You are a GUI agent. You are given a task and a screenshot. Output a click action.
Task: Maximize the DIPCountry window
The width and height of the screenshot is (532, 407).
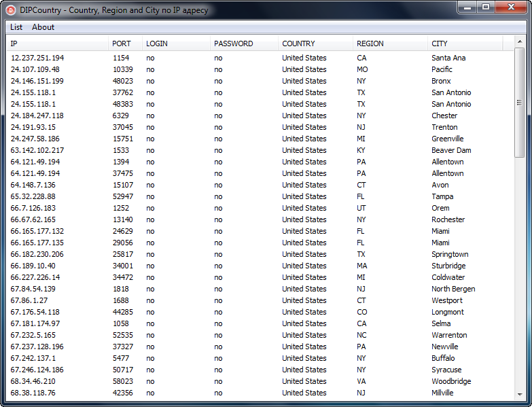point(486,7)
